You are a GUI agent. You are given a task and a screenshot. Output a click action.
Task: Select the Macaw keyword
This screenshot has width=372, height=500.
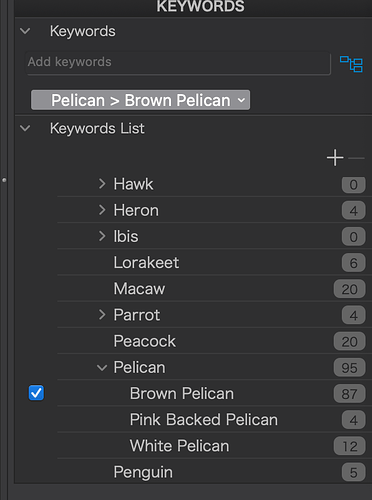(139, 289)
